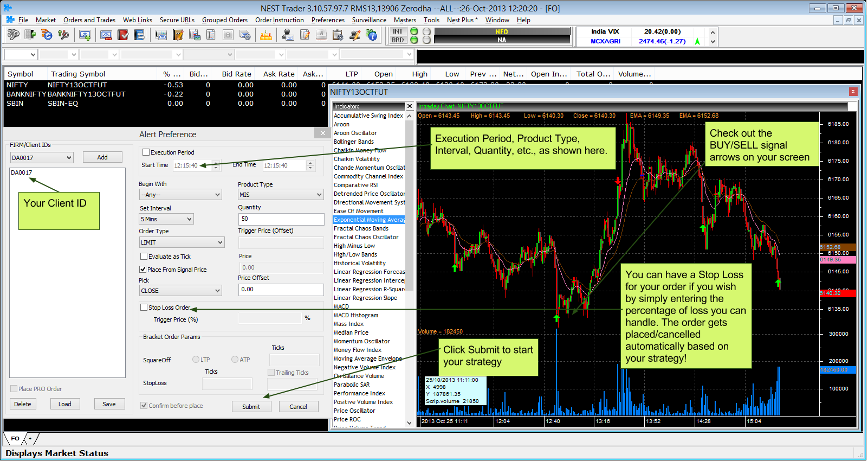Toggle Confirm before place checkbox
The height and width of the screenshot is (461, 868).
pos(144,406)
